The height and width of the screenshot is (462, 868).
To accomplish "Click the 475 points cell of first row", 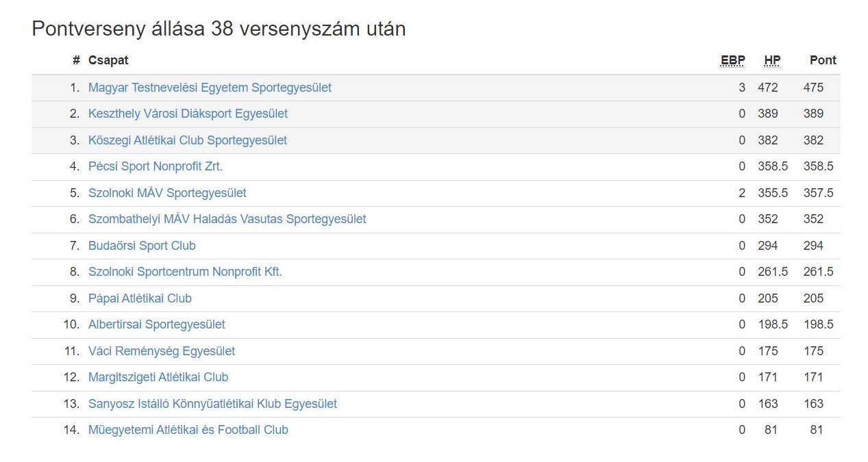I will 814,88.
